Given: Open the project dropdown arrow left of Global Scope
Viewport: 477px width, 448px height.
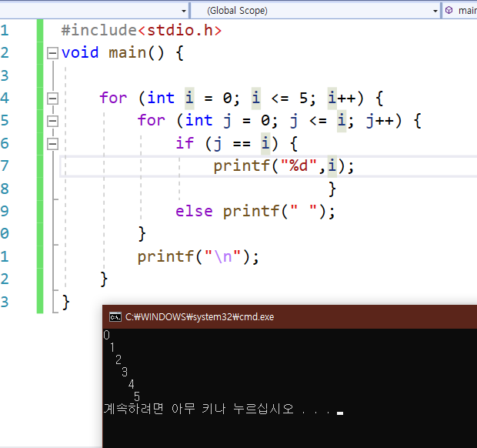Looking at the screenshot, I should click(x=183, y=12).
